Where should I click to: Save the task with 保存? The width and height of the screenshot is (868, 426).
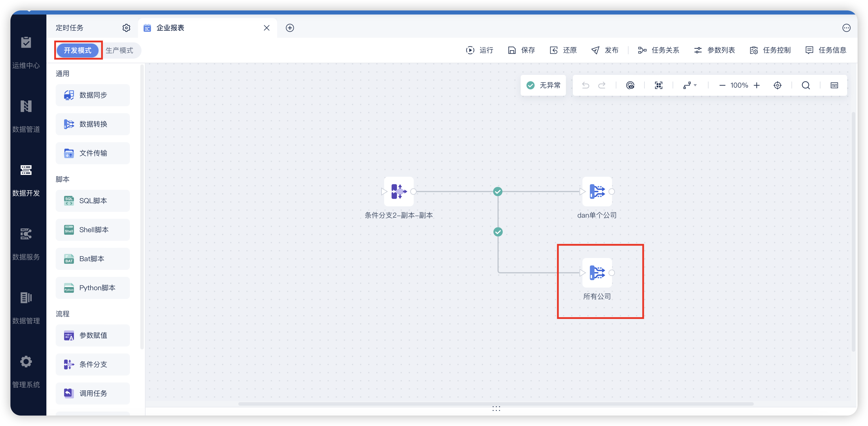point(521,50)
